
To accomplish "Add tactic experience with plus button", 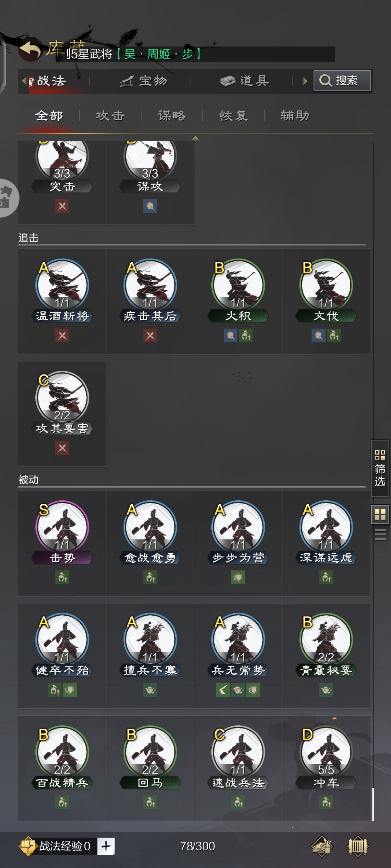I will point(106,846).
